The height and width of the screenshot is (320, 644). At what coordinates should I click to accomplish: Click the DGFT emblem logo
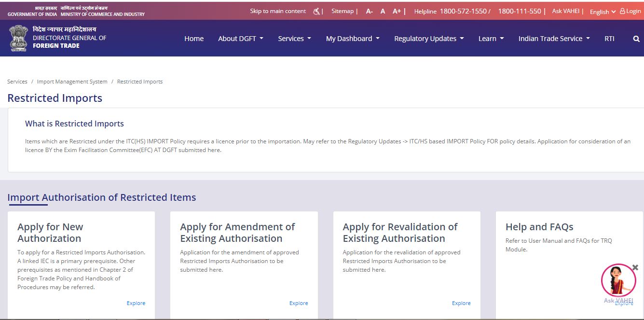18,38
